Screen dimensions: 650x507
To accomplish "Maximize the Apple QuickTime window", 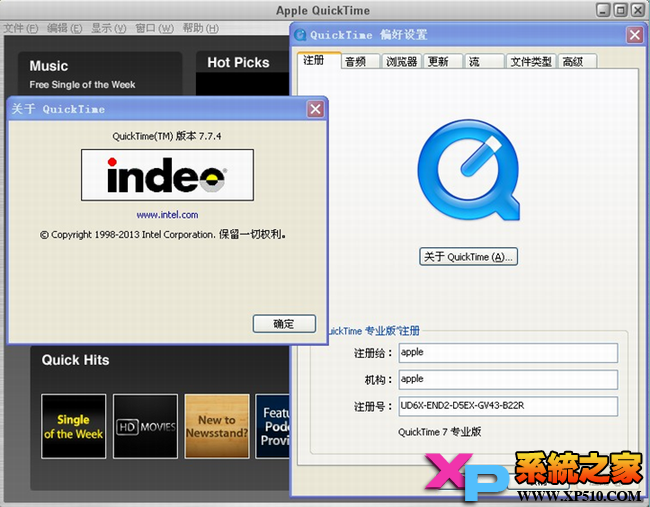I will (x=621, y=10).
